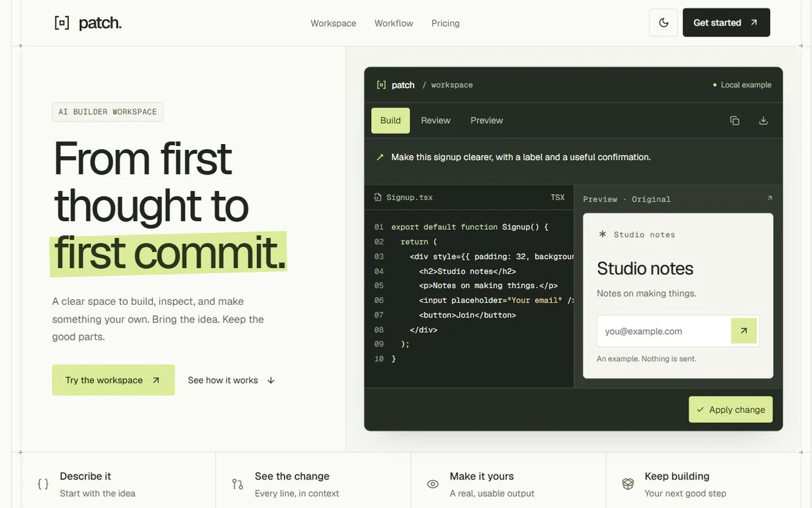Follow the See how it works link
The width and height of the screenshot is (812, 508).
coord(231,380)
